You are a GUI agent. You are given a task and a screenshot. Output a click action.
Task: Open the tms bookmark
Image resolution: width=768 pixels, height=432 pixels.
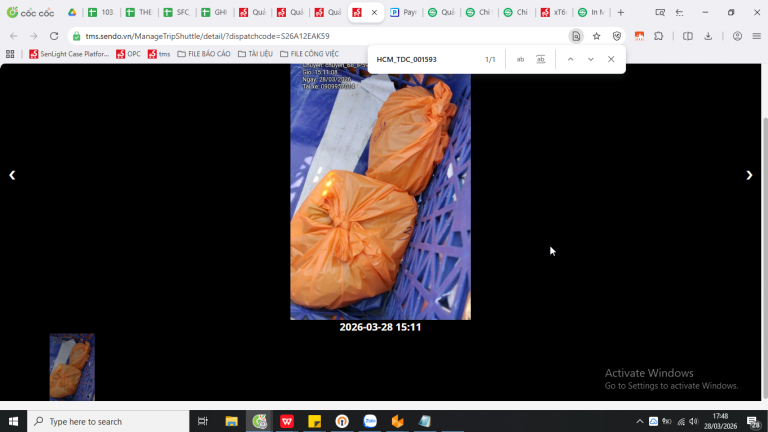[159, 54]
